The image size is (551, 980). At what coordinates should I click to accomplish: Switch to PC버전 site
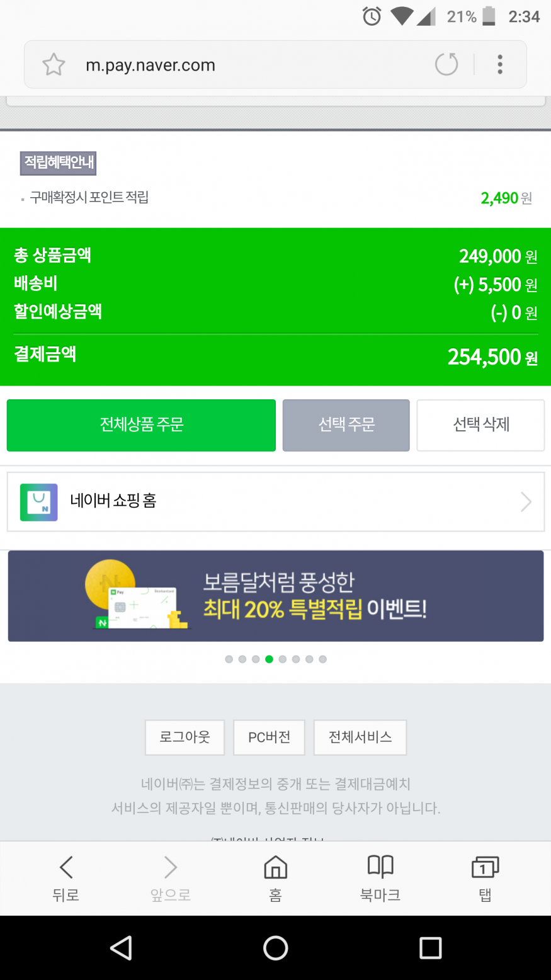click(269, 738)
